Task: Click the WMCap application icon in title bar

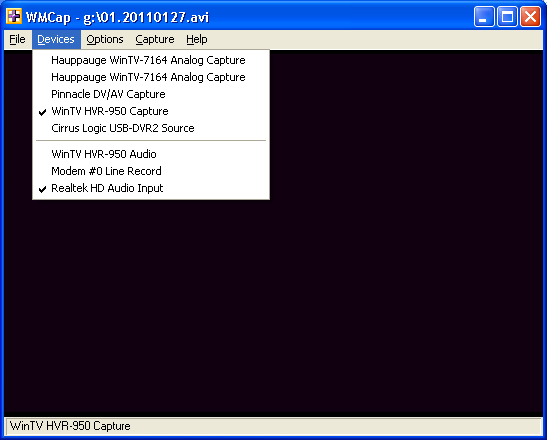Action: tap(14, 16)
